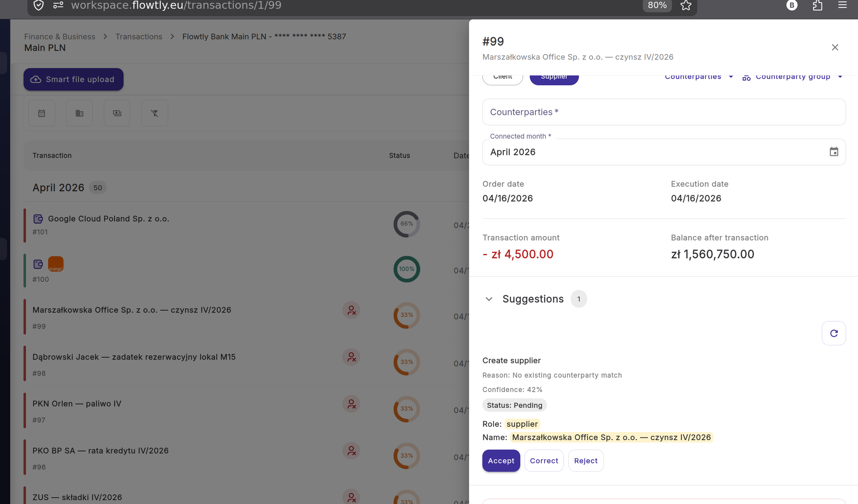Screen dimensions: 858x504
Task: Open the calendar filter icon in toolbar
Action: click(x=42, y=113)
